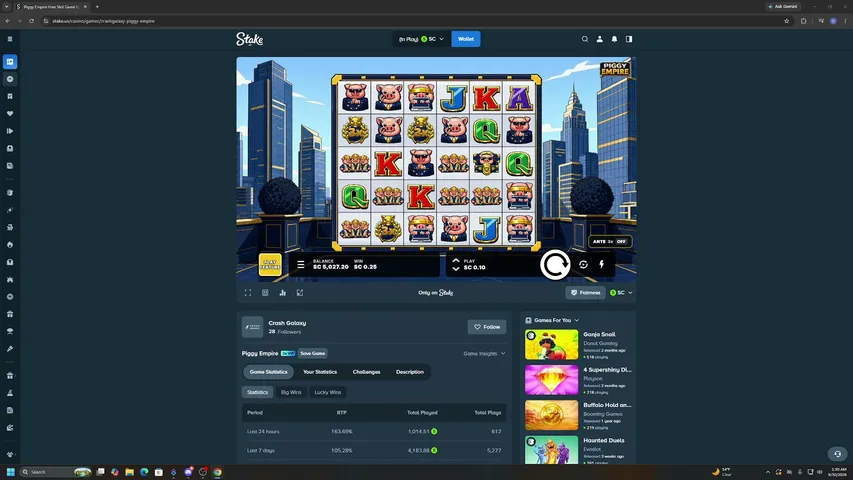The height and width of the screenshot is (480, 853).
Task: Open File Explorer from the taskbar
Action: pyautogui.click(x=129, y=472)
